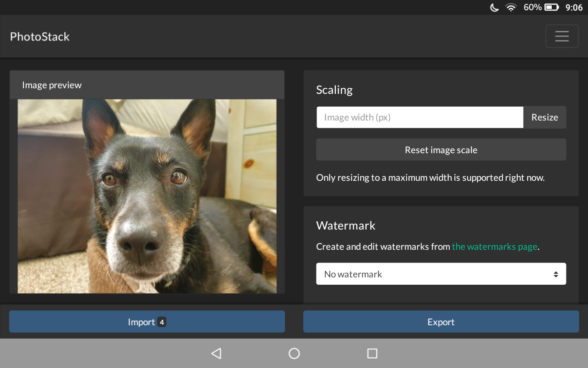The image size is (588, 368).
Task: Click the Image preview header text
Action: coord(52,85)
